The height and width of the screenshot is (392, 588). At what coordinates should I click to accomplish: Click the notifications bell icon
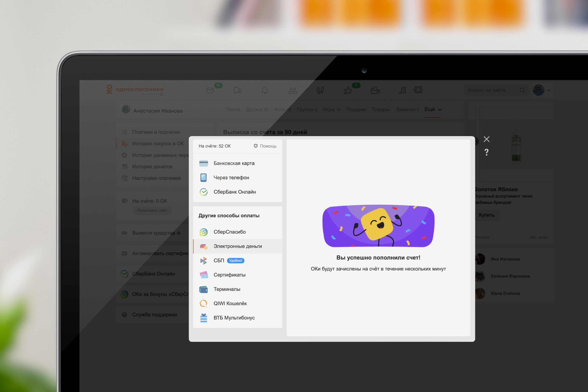(x=265, y=90)
